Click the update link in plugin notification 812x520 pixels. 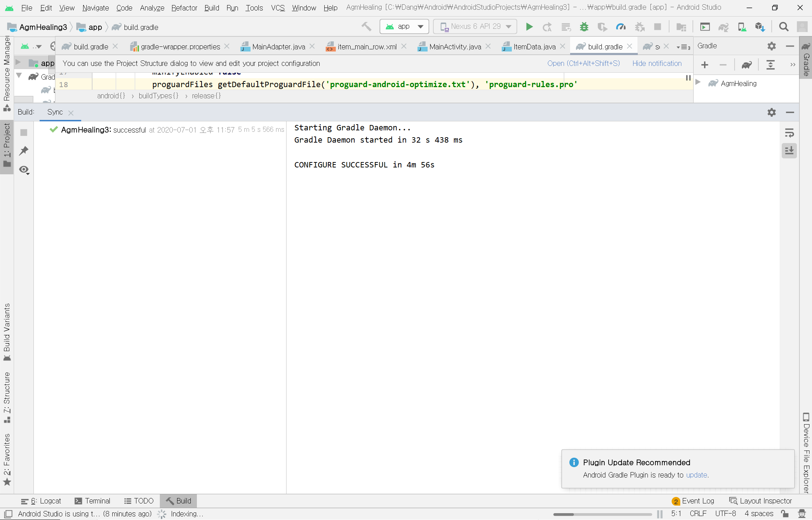point(696,475)
